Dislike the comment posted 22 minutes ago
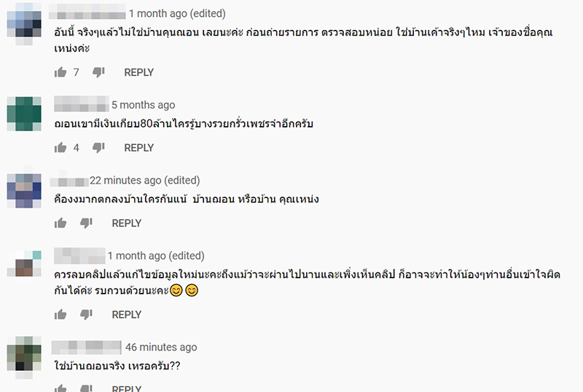 [x=87, y=224]
